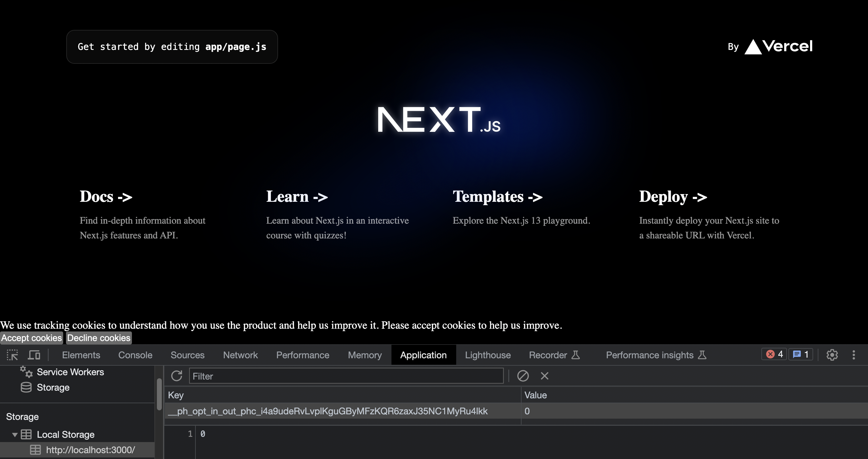Select the filter input field
The width and height of the screenshot is (868, 459).
346,376
